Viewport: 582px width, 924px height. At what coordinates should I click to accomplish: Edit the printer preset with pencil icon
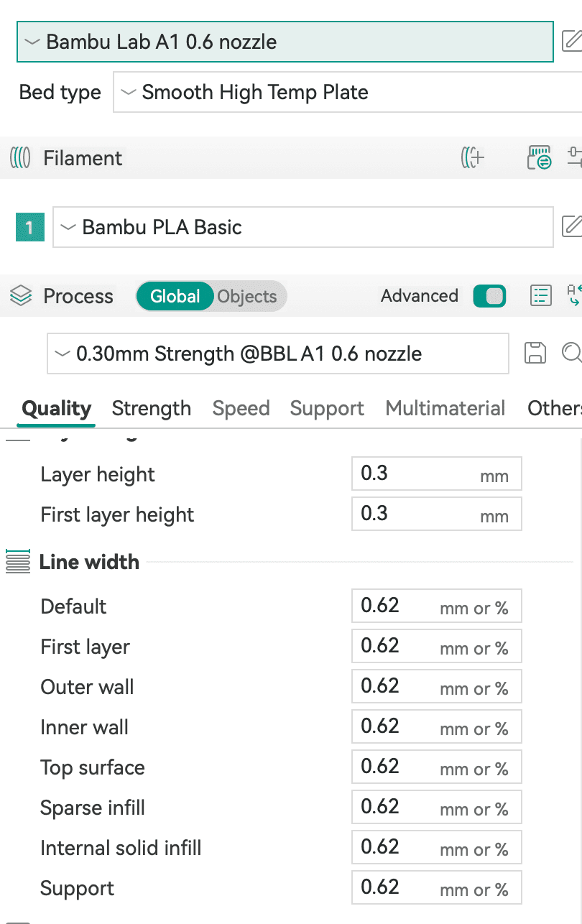click(x=572, y=42)
